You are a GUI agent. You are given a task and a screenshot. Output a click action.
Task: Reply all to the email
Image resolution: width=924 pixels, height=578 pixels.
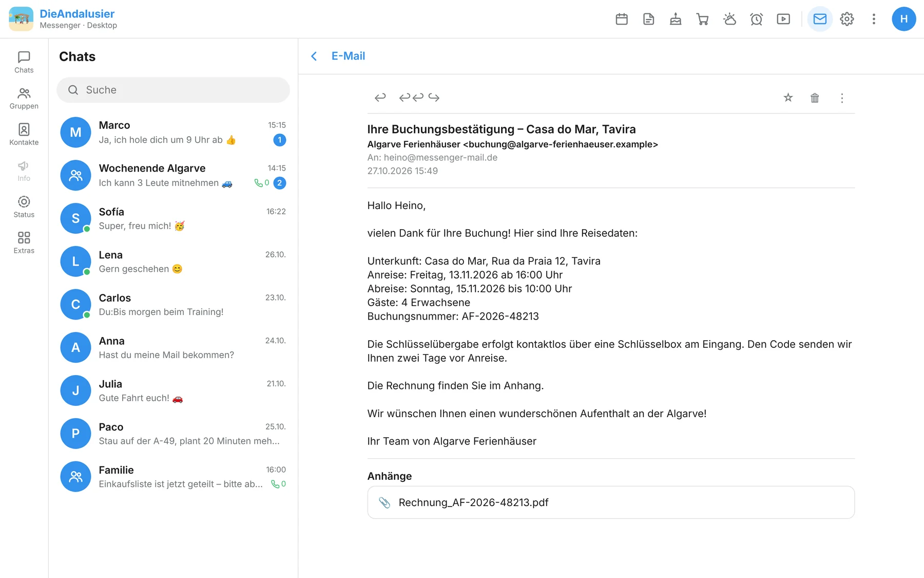[411, 97]
